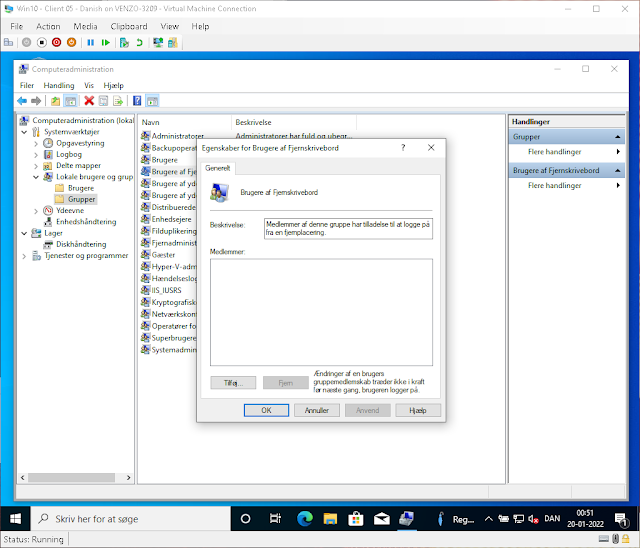This screenshot has height=548, width=640.
Task: Click the dialog's question mark help button
Action: 403,148
